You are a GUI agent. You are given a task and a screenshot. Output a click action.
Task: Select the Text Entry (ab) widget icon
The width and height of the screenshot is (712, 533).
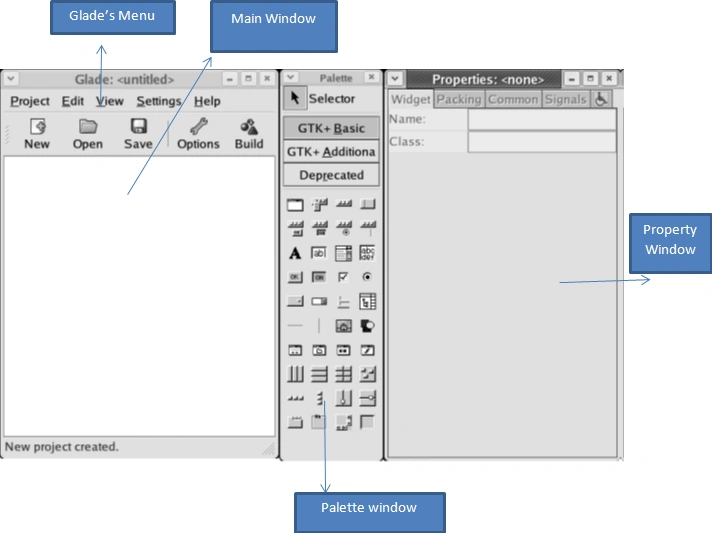pos(319,253)
